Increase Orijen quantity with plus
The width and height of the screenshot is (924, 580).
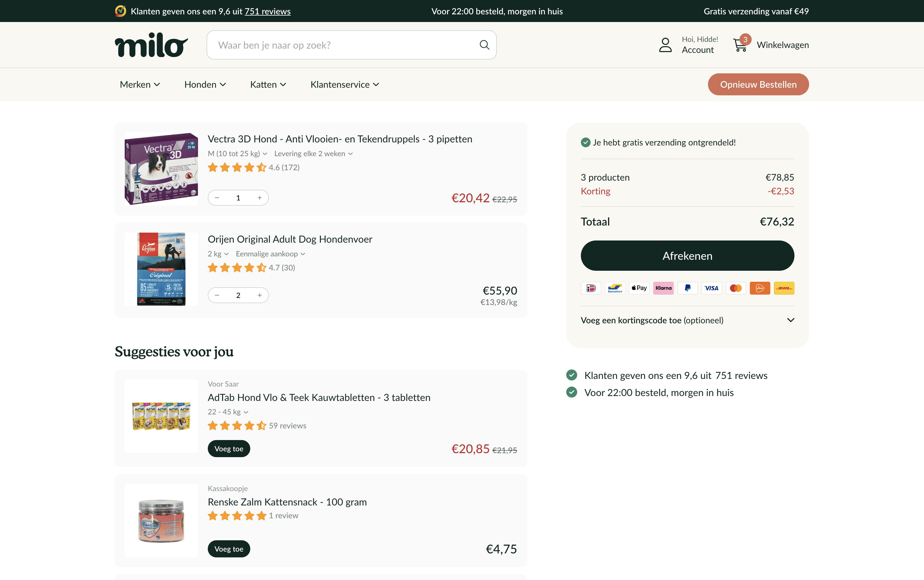pyautogui.click(x=260, y=295)
